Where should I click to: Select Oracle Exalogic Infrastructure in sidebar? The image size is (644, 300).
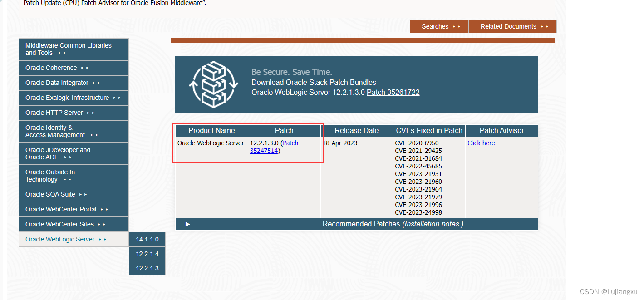(x=74, y=98)
